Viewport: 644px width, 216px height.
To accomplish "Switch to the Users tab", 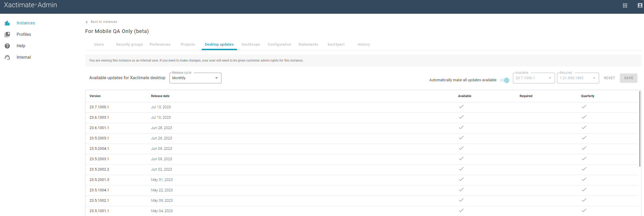I will point(99,44).
